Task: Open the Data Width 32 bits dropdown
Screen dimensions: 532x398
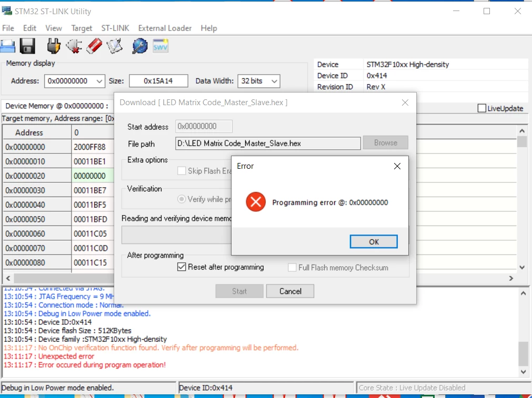Action: pos(274,81)
